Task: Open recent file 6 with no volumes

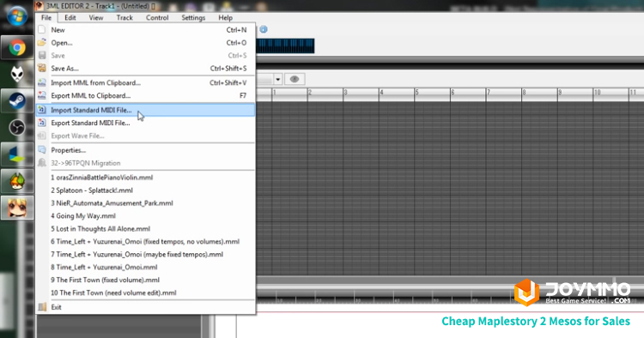Action: pyautogui.click(x=146, y=242)
